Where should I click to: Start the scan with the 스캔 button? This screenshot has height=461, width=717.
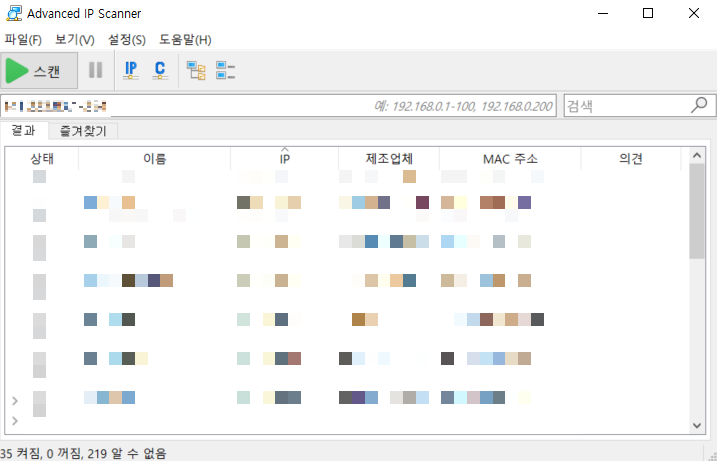point(39,71)
